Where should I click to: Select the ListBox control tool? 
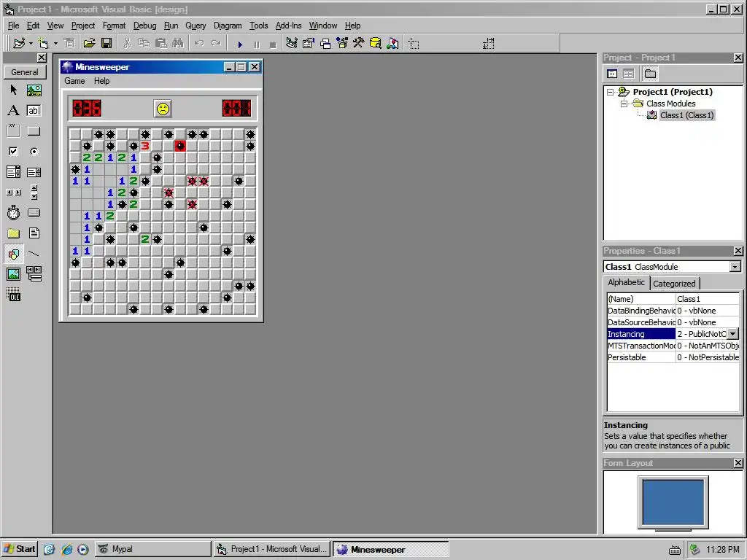pos(34,172)
